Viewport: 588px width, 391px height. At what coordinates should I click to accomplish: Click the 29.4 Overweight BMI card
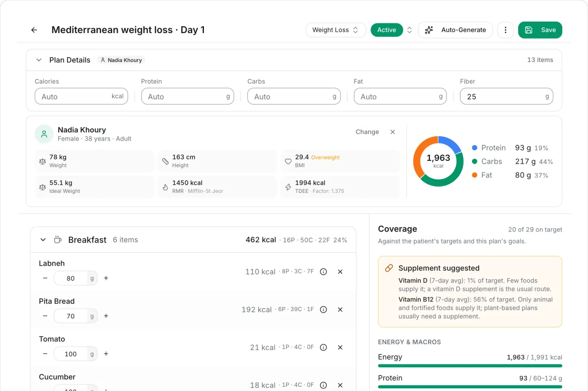(340, 161)
